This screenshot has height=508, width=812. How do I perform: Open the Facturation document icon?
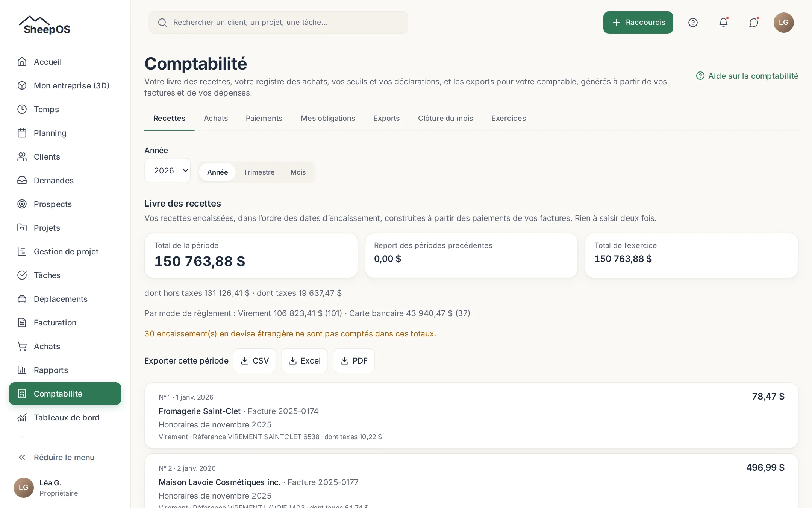click(22, 322)
